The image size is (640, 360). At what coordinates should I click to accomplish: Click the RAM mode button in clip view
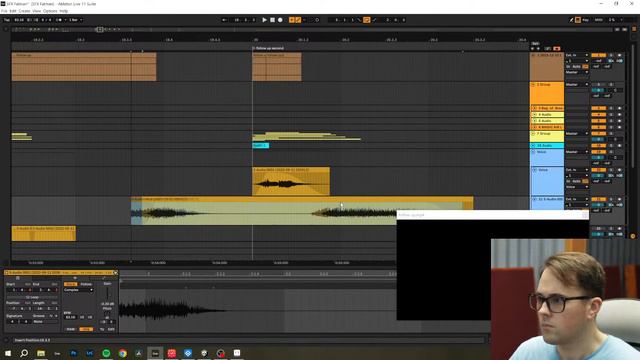point(70,329)
